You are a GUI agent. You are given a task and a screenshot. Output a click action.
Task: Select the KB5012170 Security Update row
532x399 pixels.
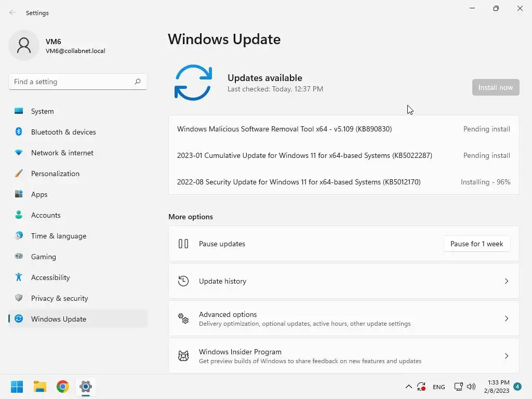(x=344, y=182)
